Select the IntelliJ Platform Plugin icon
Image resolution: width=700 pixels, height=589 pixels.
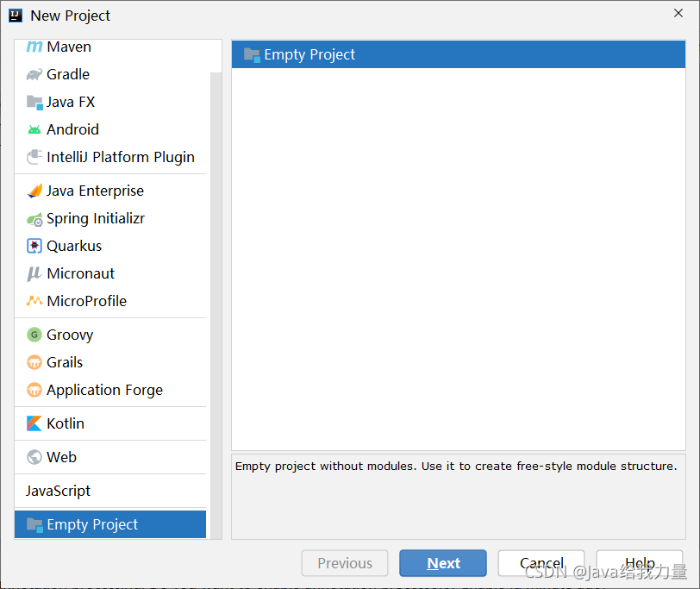34,157
